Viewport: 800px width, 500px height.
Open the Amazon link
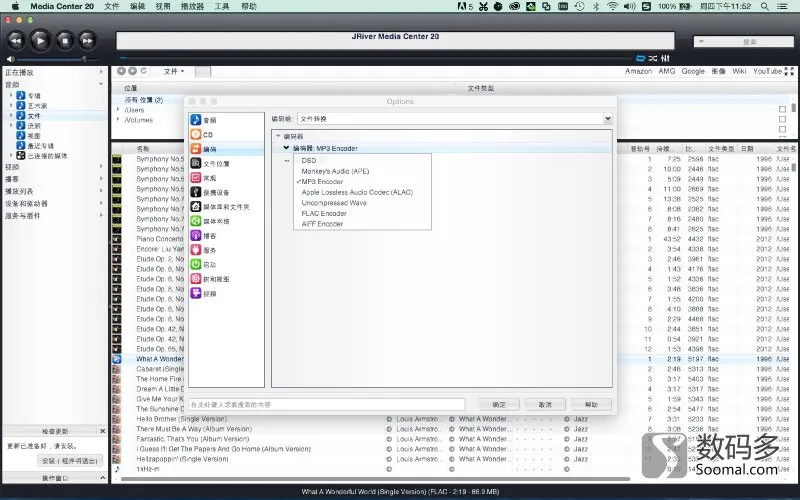[638, 71]
